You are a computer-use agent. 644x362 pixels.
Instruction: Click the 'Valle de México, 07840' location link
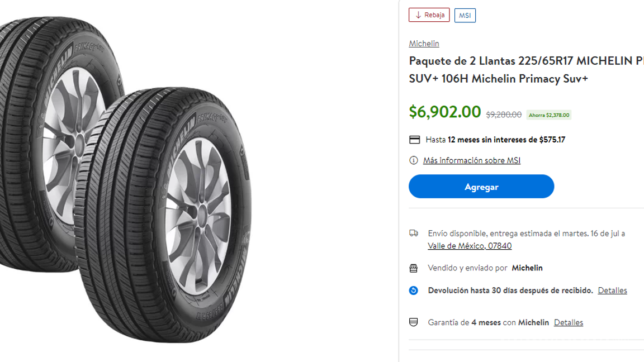[x=470, y=245]
